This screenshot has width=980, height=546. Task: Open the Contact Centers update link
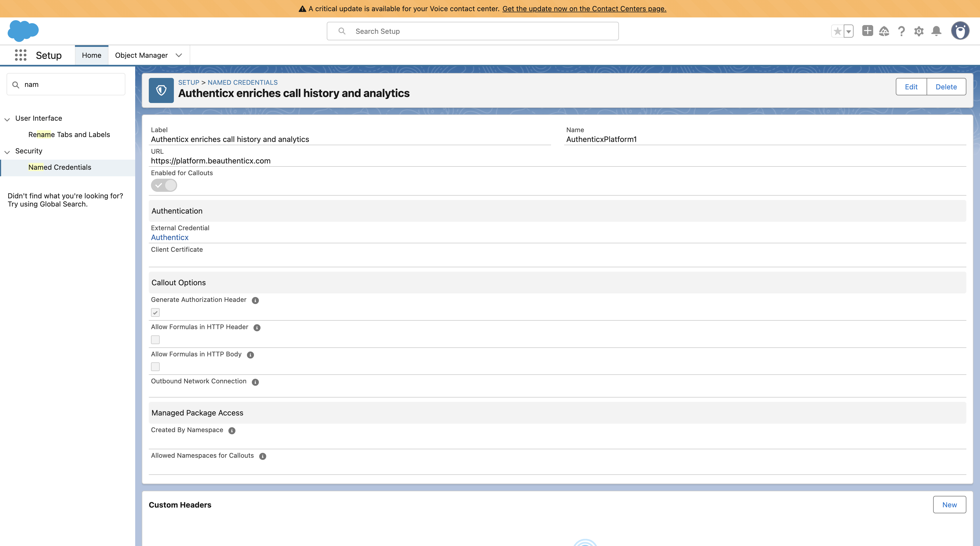tap(584, 9)
